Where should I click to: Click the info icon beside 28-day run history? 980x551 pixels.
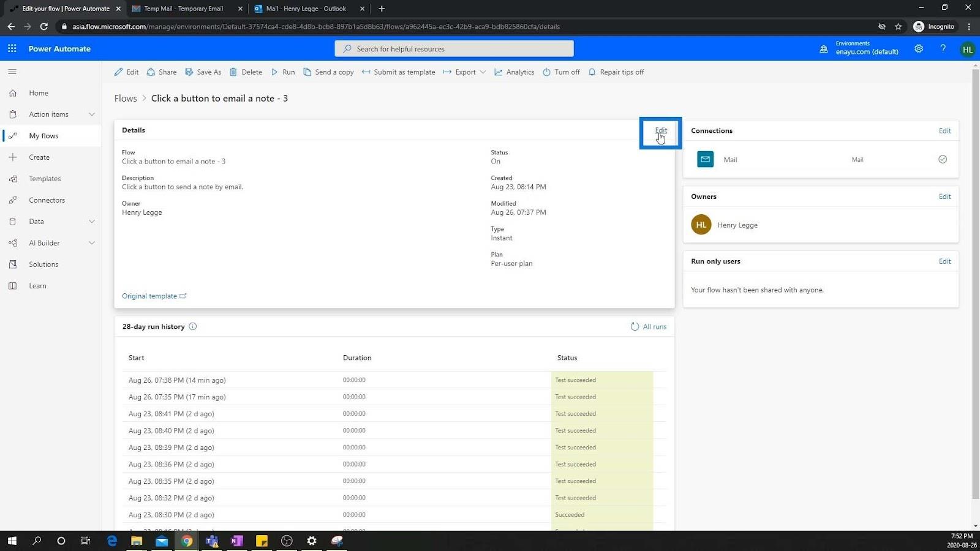(193, 326)
